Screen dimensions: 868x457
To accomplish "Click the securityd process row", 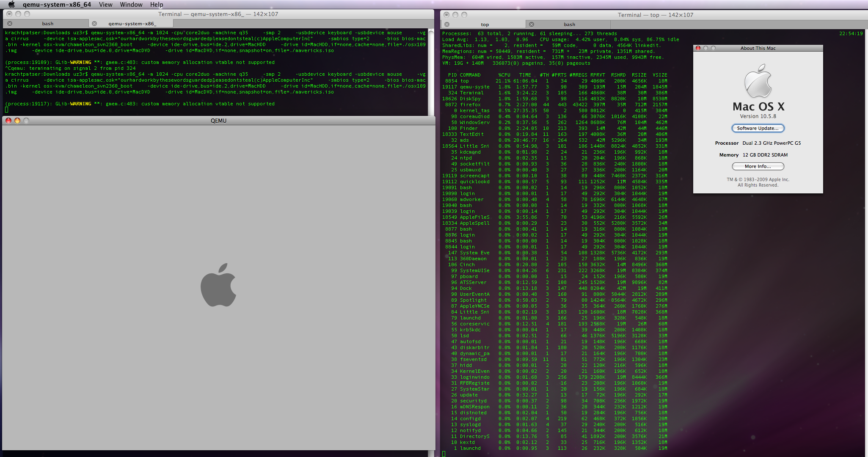I will (x=554, y=401).
